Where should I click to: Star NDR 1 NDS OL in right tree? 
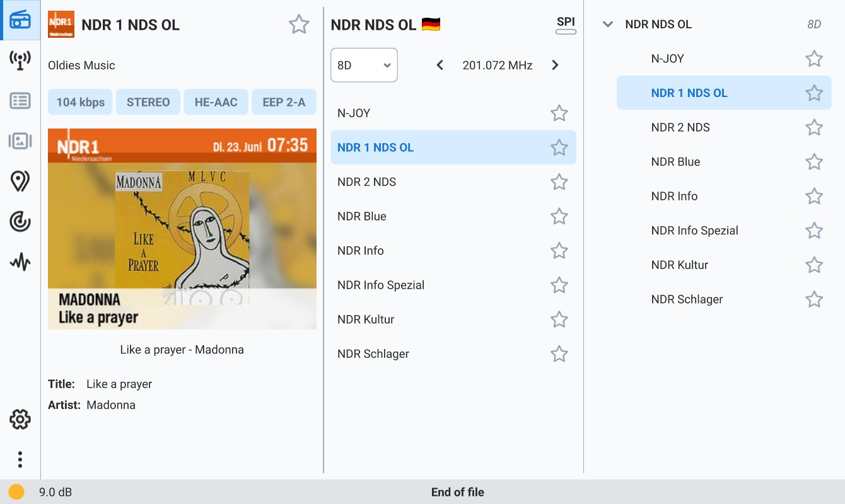tap(814, 93)
